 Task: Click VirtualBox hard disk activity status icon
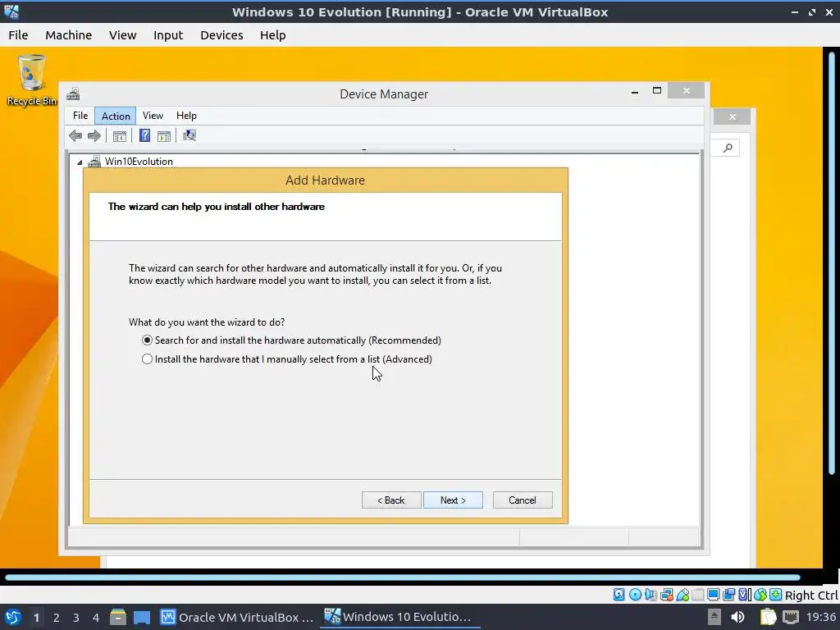(x=619, y=595)
